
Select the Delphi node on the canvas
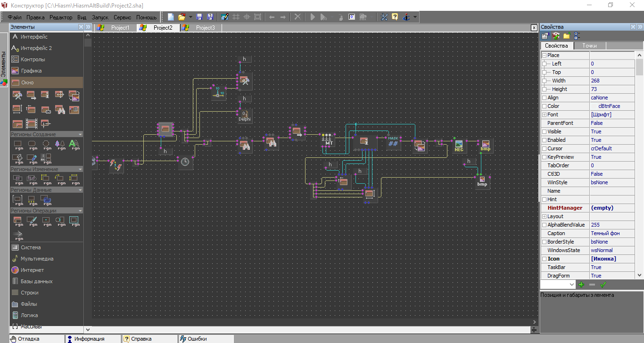245,115
